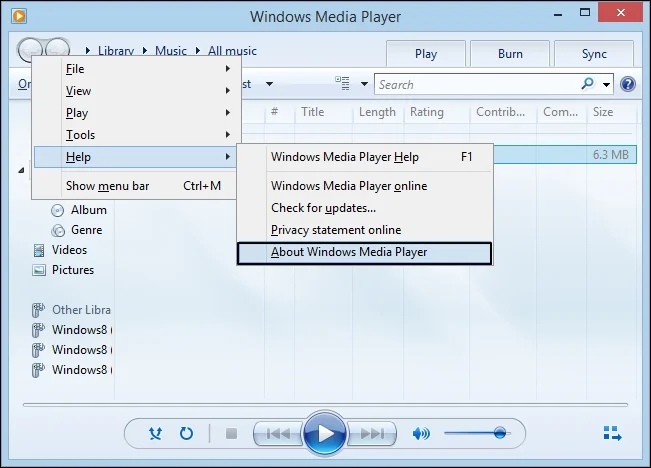Open the Create playlist dropdown arrow
Viewport: 651px width, 468px height.
(269, 84)
